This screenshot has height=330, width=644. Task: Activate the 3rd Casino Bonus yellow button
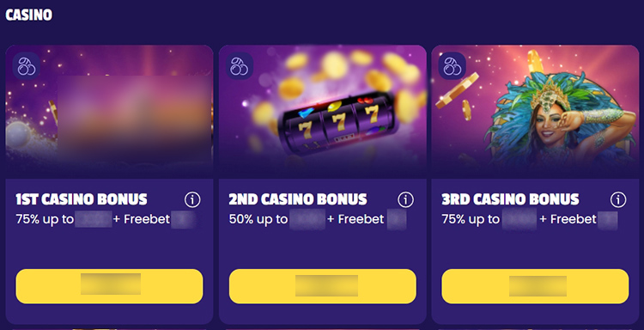click(535, 286)
